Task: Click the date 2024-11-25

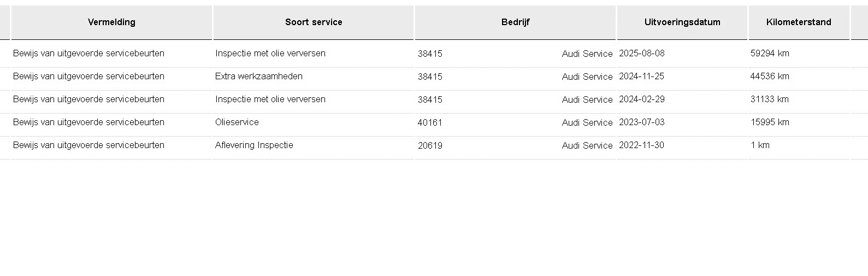Action: (x=642, y=77)
